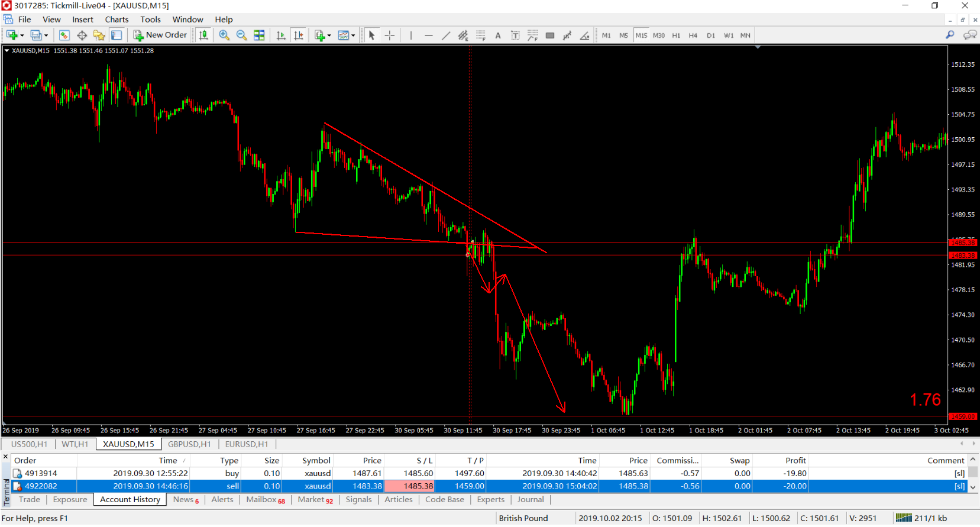Image resolution: width=980 pixels, height=527 pixels.
Task: Select the Fibonacci retracement tool
Action: pos(481,35)
